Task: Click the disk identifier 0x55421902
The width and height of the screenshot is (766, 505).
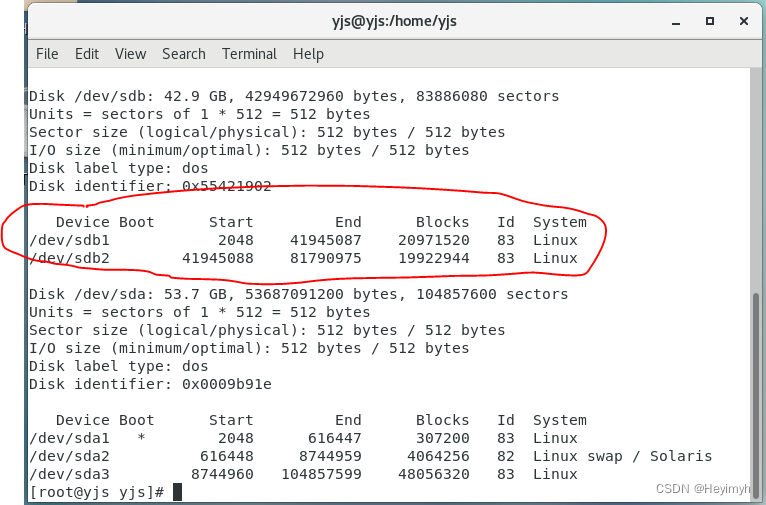Action: 227,187
